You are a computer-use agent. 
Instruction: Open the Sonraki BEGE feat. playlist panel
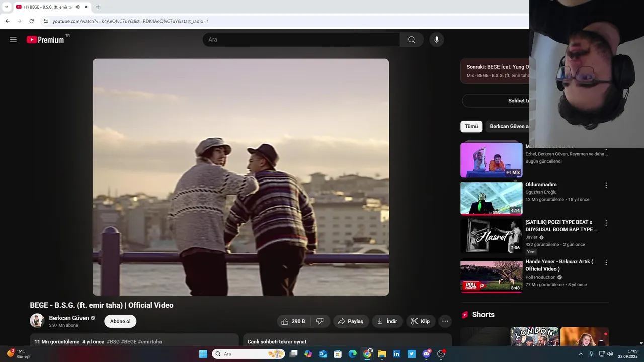tap(495, 71)
